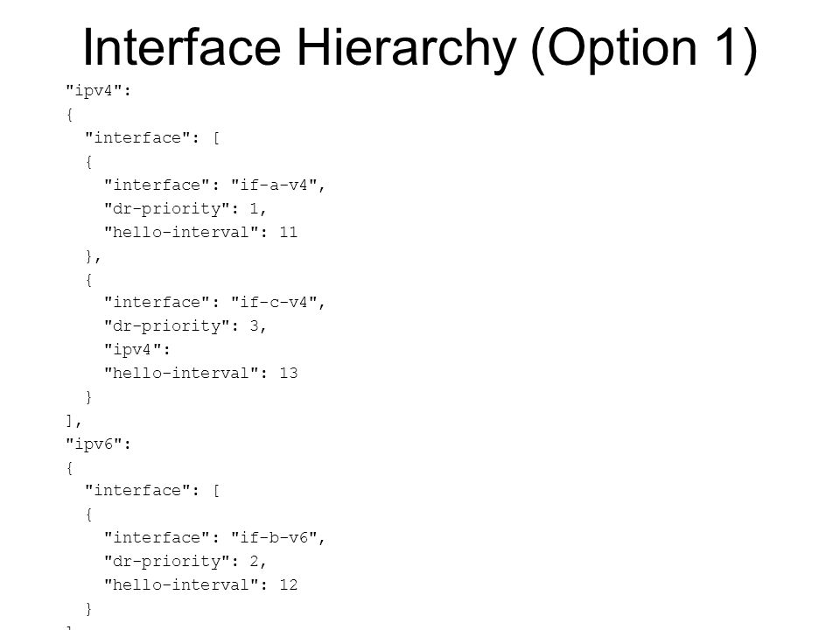Viewport: 840px width, 630px height.
Task: Click the "hello-interval": 13 line
Action: point(201,373)
